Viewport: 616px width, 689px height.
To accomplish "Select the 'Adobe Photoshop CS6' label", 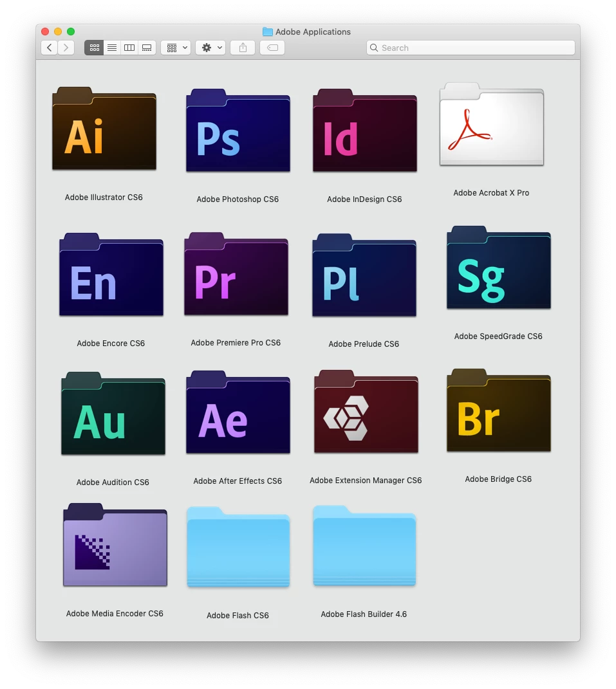I will click(x=238, y=199).
